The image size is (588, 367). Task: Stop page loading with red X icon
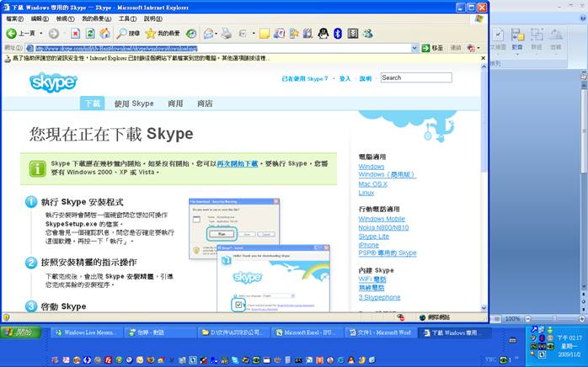click(76, 33)
